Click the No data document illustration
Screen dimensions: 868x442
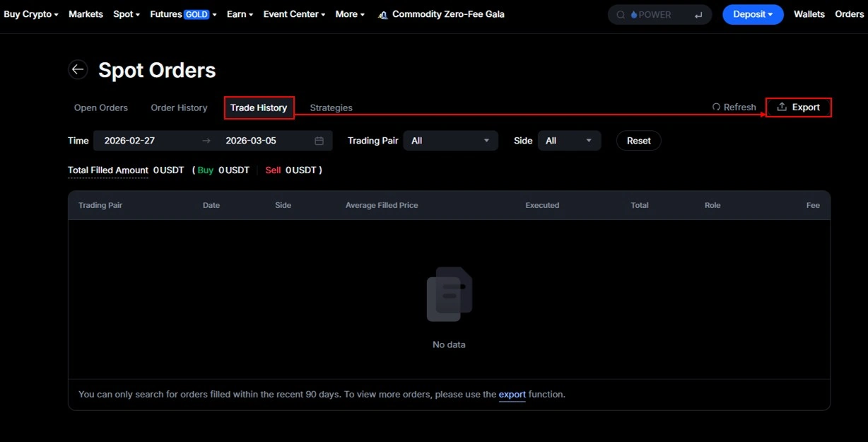(x=449, y=294)
